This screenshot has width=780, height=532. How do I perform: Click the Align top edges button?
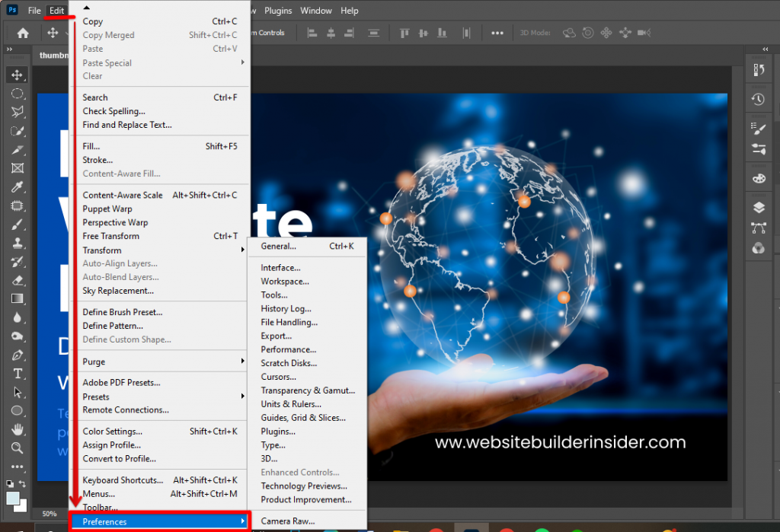tap(404, 33)
